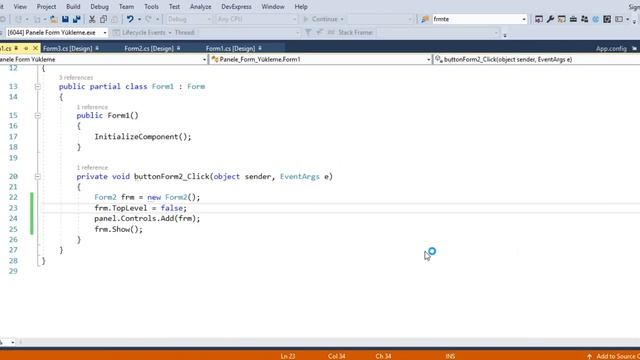
Task: Click the Copy toolbar icon
Action: 103,19
